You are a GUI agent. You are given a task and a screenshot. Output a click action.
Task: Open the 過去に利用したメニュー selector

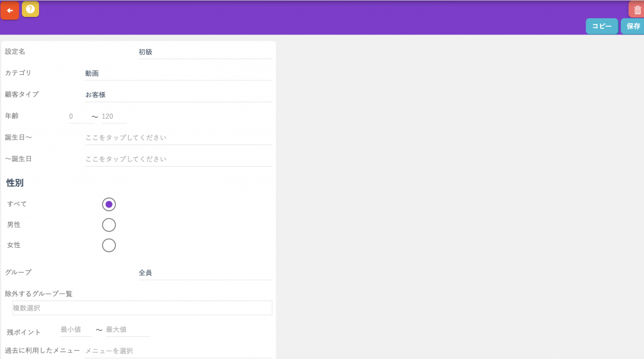coord(178,351)
